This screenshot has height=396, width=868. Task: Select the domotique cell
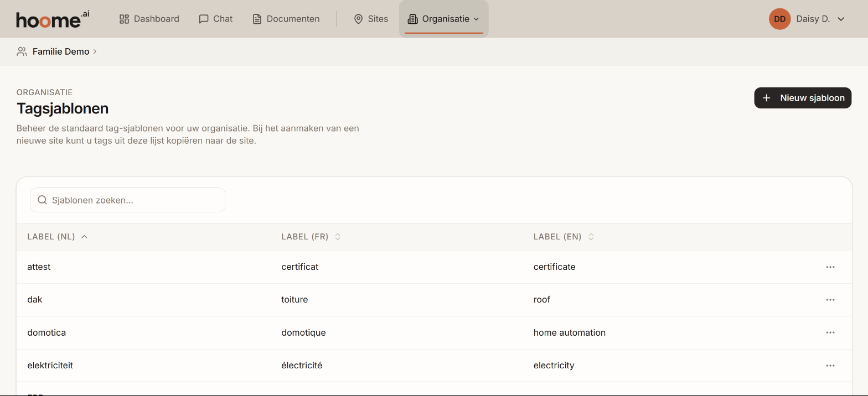coord(303,332)
